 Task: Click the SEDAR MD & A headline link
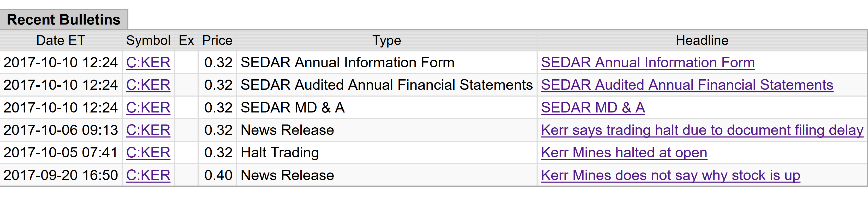coord(593,108)
